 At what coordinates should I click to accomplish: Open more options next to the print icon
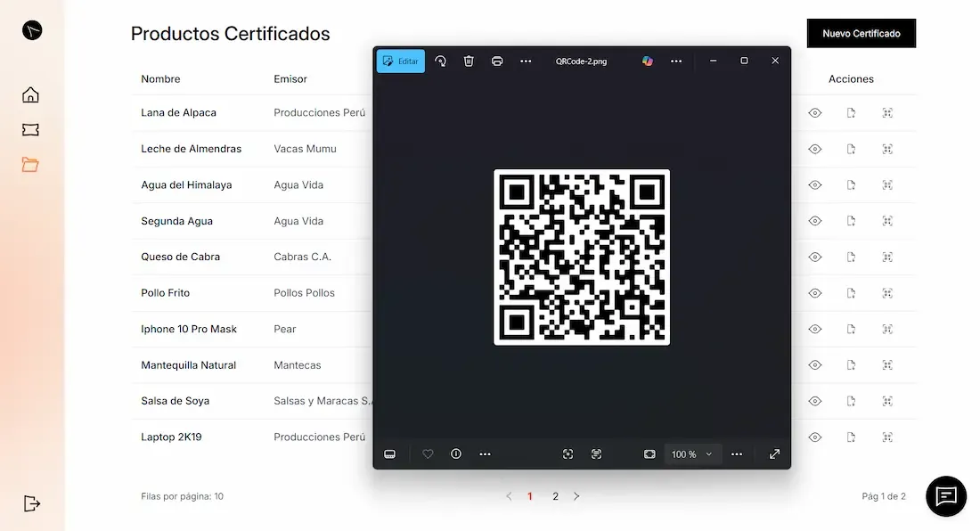point(526,61)
